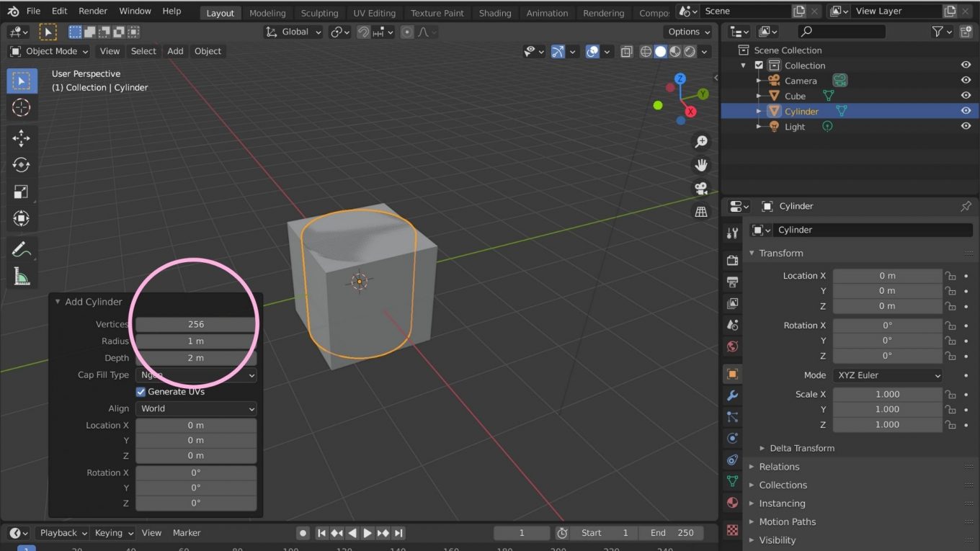The height and width of the screenshot is (551, 980).
Task: Hide the Cube object in the outliner
Action: tap(966, 95)
